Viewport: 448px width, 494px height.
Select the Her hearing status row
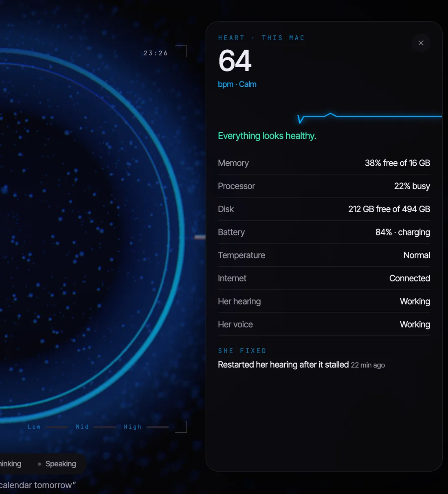(324, 301)
